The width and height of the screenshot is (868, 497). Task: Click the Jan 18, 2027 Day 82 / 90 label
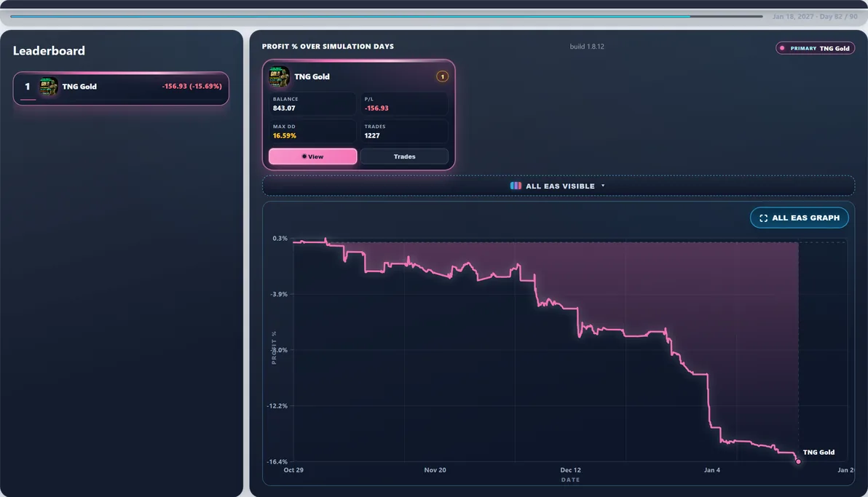tap(815, 17)
